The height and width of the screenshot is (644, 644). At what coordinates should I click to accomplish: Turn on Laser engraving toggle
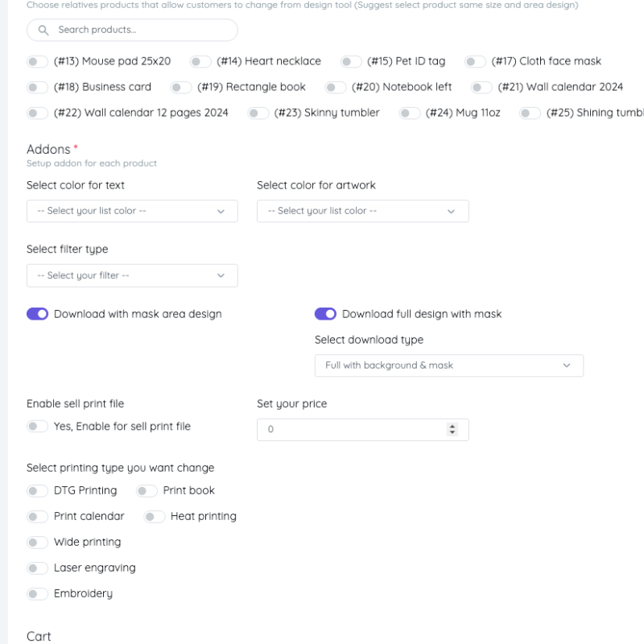tap(37, 568)
